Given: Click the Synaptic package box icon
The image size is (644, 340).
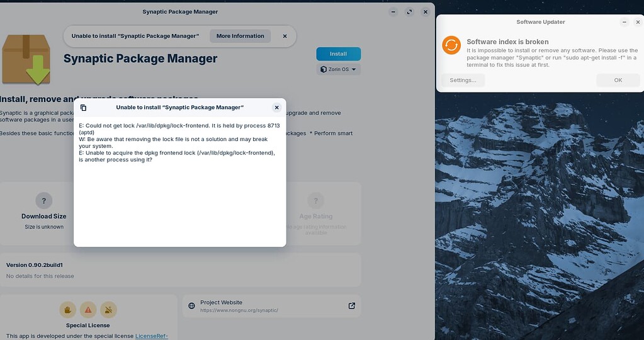Looking at the screenshot, I should pos(26,60).
